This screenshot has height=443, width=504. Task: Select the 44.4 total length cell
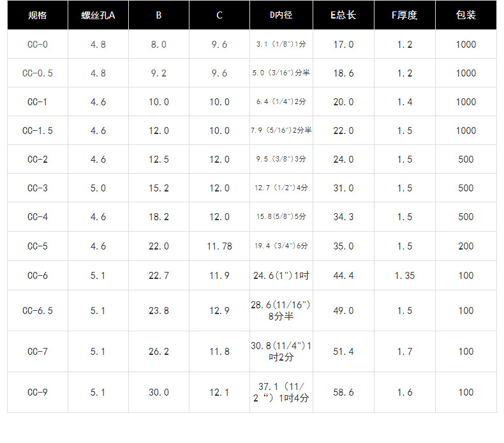click(x=343, y=276)
